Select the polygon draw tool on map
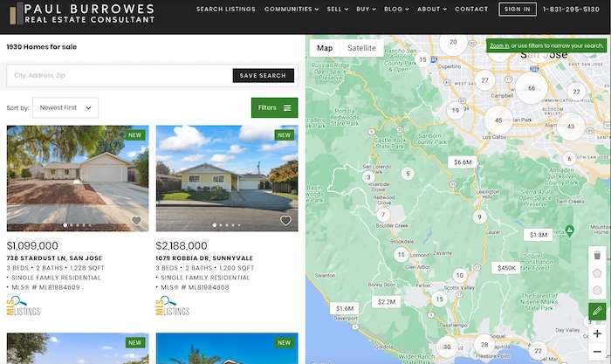This screenshot has width=611, height=364. point(597,273)
